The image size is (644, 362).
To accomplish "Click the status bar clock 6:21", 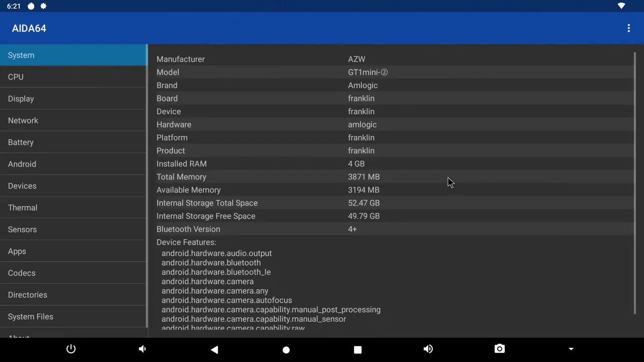I will pos(14,6).
